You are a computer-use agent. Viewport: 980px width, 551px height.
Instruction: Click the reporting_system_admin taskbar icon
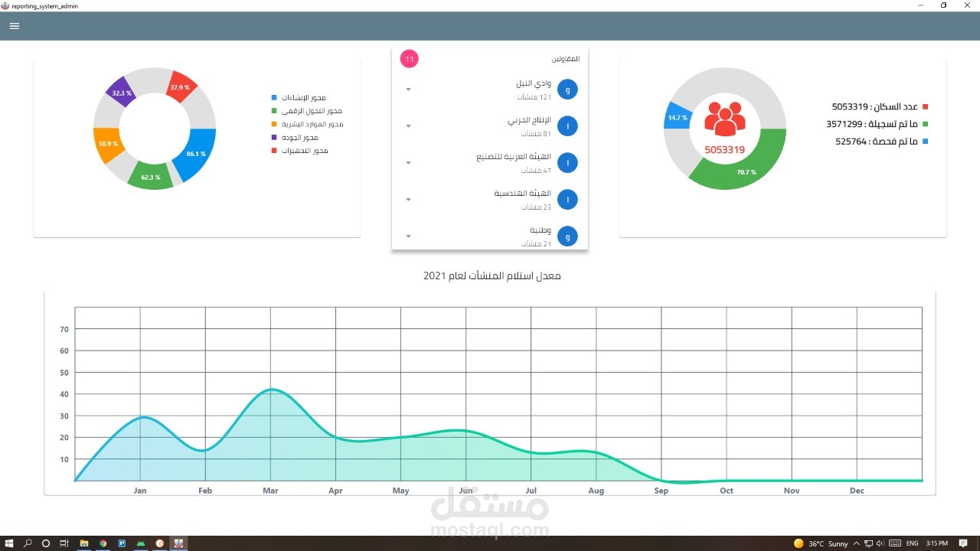click(x=179, y=543)
